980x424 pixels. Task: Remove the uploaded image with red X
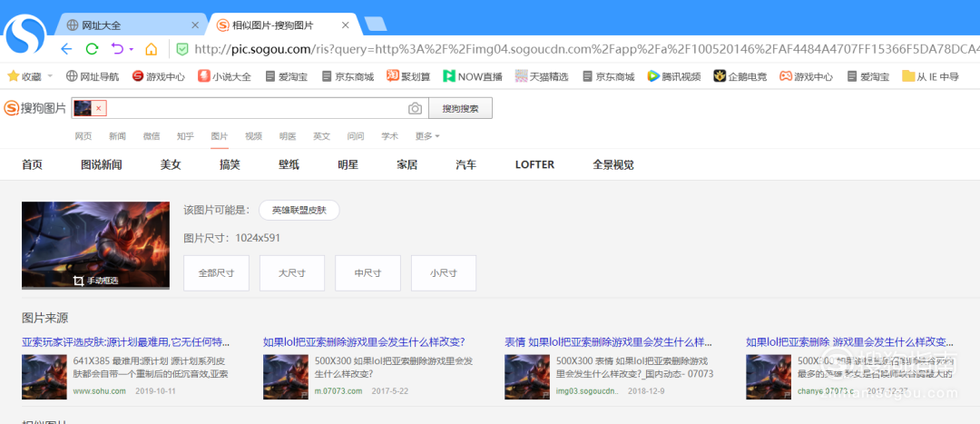tap(100, 109)
